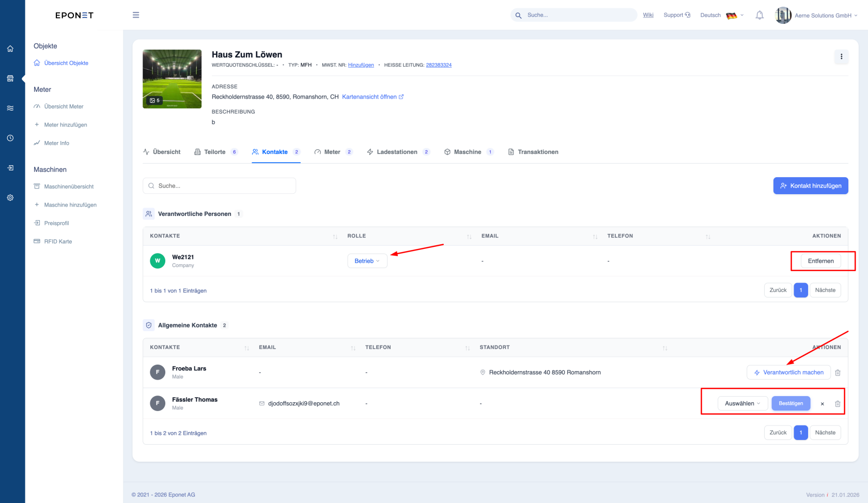Image resolution: width=868 pixels, height=503 pixels.
Task: Open Meter Info in sidebar
Action: (x=51, y=143)
